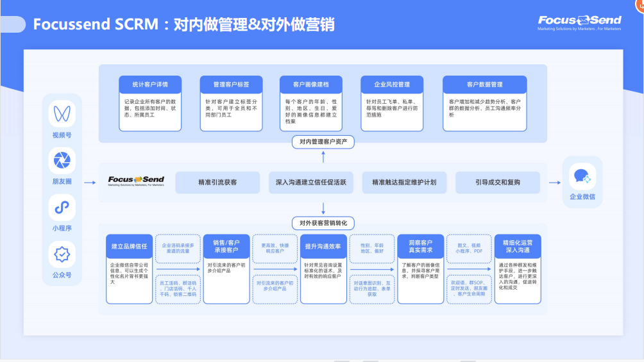Click the 企业活码承接多渠道的流量 dashed box

tap(178, 249)
